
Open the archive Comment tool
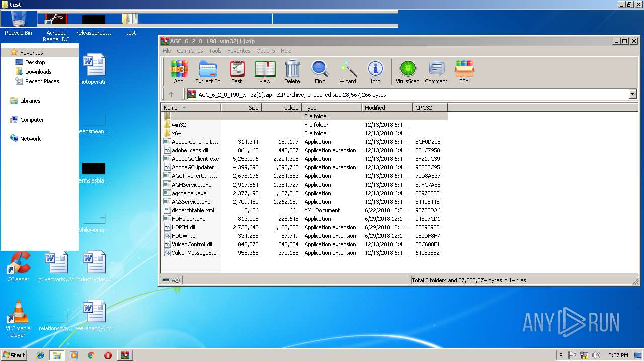point(436,72)
